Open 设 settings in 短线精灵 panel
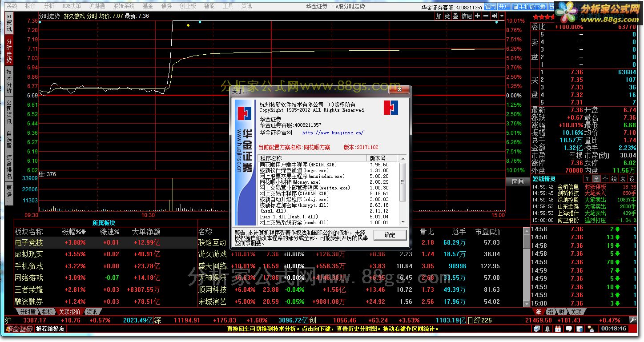644x342 pixels. point(632,179)
